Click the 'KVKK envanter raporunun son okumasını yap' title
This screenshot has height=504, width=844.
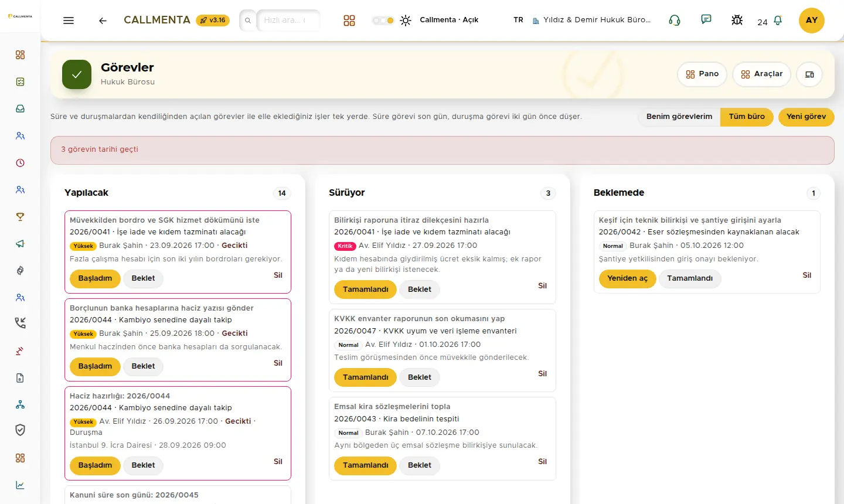coord(420,319)
